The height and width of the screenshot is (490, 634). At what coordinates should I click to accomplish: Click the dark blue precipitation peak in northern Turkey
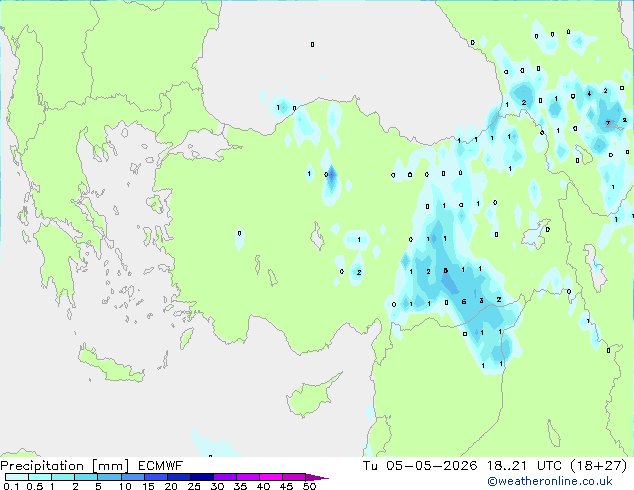pyautogui.click(x=332, y=176)
